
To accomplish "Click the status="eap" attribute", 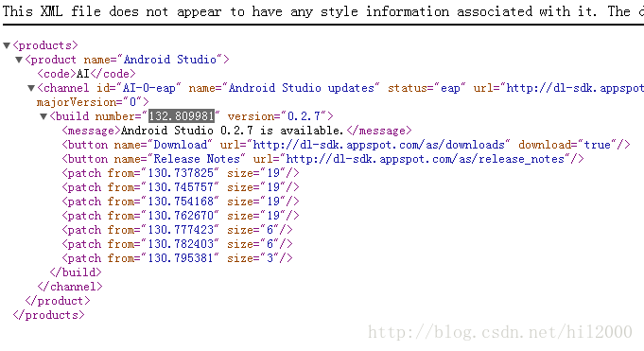I will click(x=426, y=88).
